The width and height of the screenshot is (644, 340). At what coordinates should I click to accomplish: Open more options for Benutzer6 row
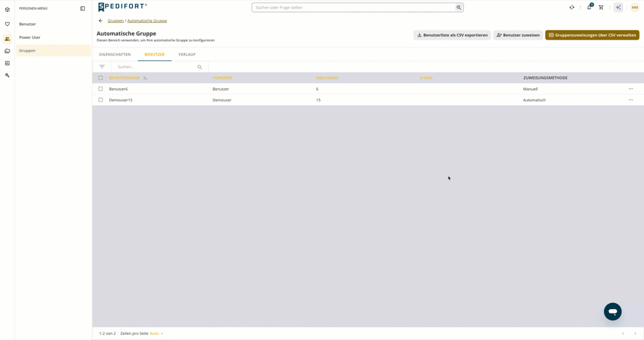click(630, 89)
